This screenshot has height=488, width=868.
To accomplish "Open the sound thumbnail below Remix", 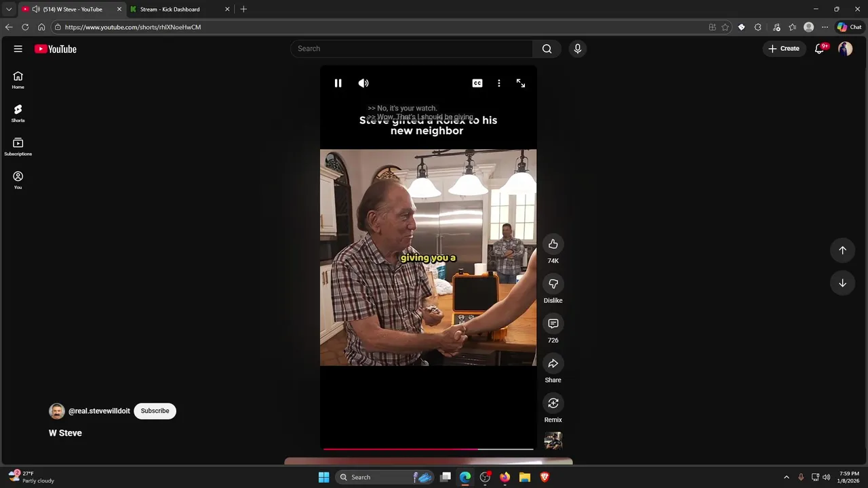I will tap(553, 441).
